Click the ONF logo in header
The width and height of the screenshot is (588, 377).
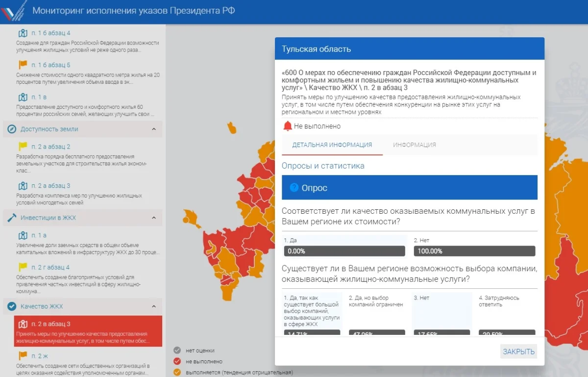(14, 11)
